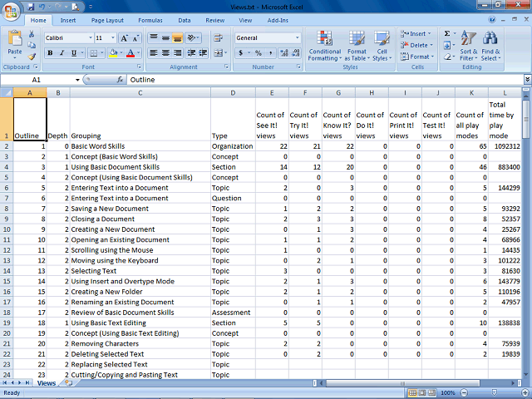
Task: Click the Format Painter brush icon
Action: (32, 56)
